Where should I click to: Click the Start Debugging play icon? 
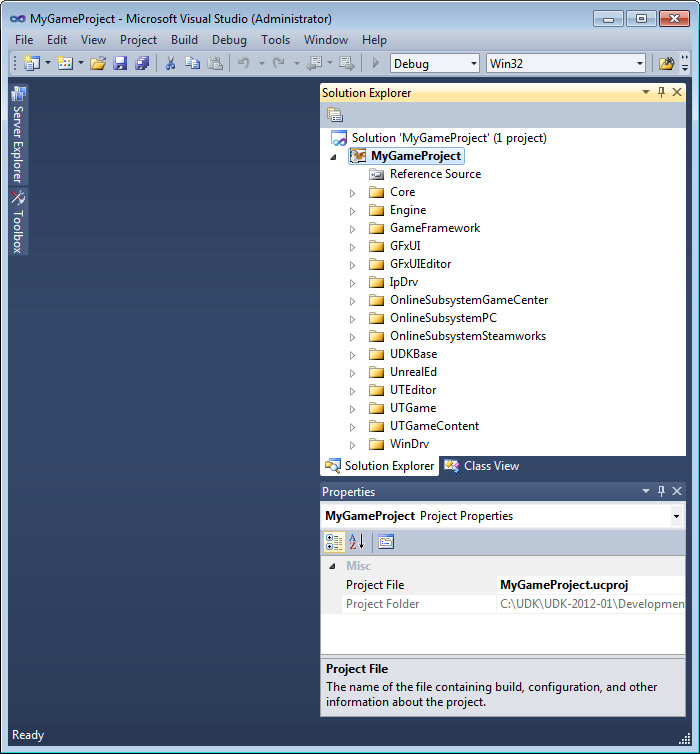click(x=376, y=63)
